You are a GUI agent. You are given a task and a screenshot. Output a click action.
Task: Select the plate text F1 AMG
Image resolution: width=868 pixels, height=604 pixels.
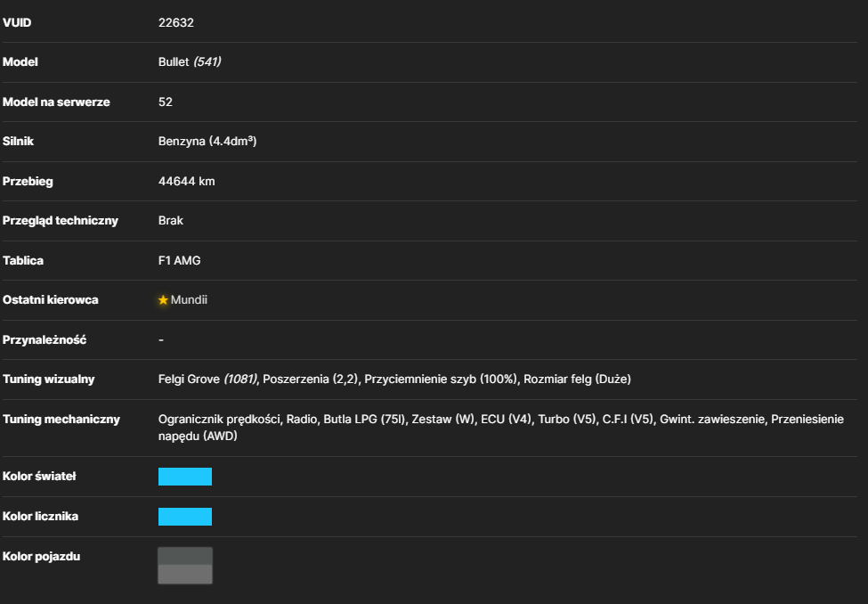tap(179, 260)
